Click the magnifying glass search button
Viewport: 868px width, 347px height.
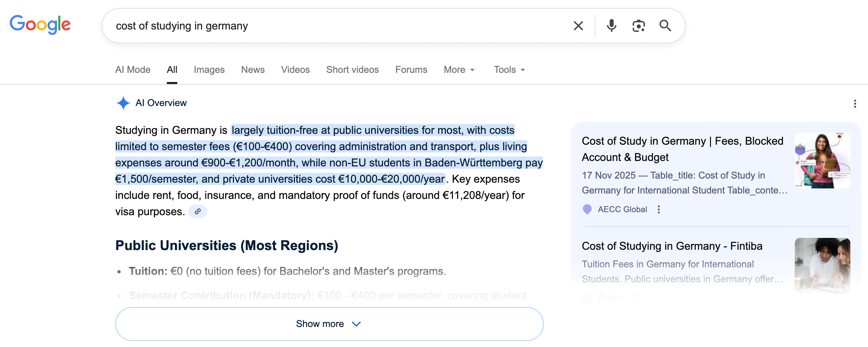665,26
